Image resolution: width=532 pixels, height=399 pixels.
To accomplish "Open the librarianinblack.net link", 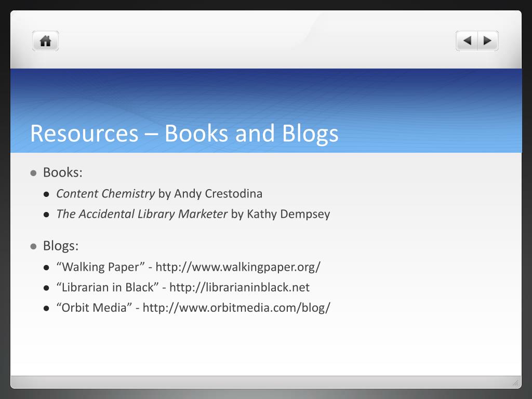I will (x=239, y=287).
